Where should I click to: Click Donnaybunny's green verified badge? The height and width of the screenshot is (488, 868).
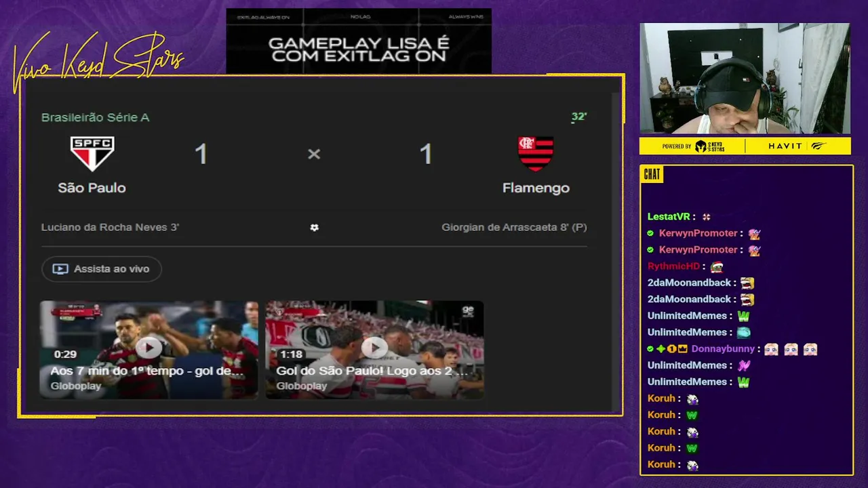click(650, 349)
